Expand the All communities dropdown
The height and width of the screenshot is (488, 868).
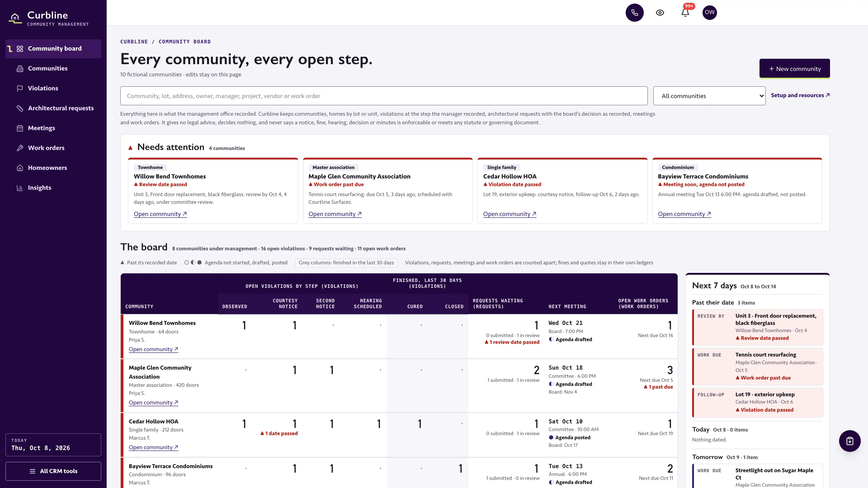tap(709, 96)
